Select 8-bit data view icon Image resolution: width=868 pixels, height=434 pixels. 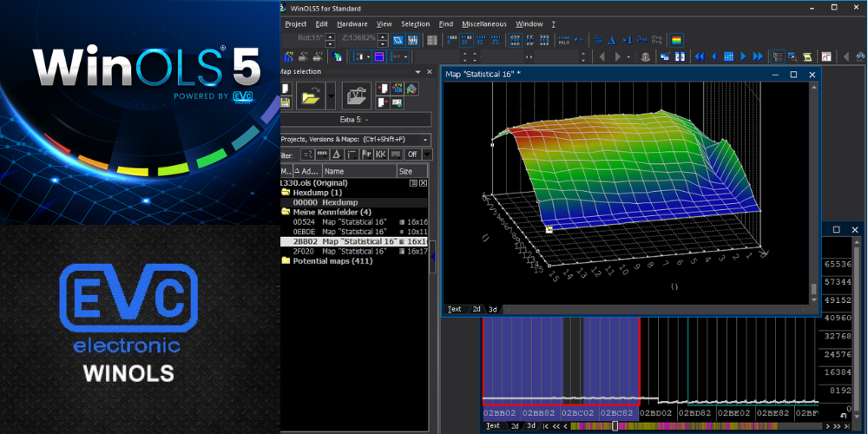(x=451, y=40)
